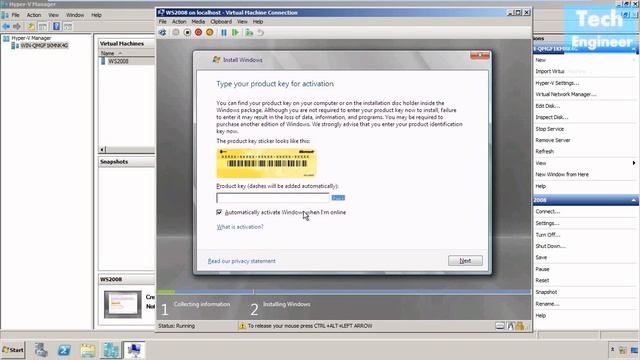
Task: Click the blue Help icon in Hyper-V toolbar
Action: pos(56,27)
